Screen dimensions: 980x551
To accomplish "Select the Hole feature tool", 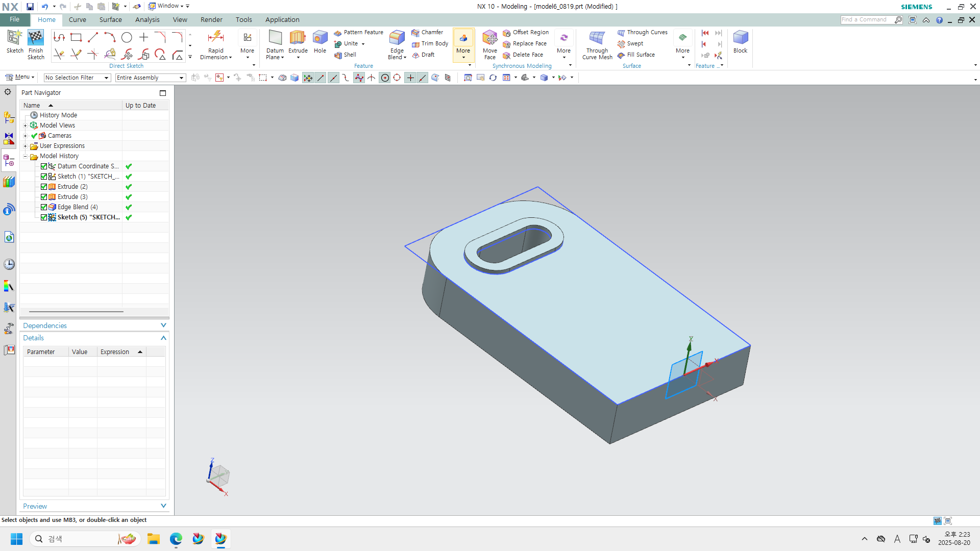I will tap(320, 38).
